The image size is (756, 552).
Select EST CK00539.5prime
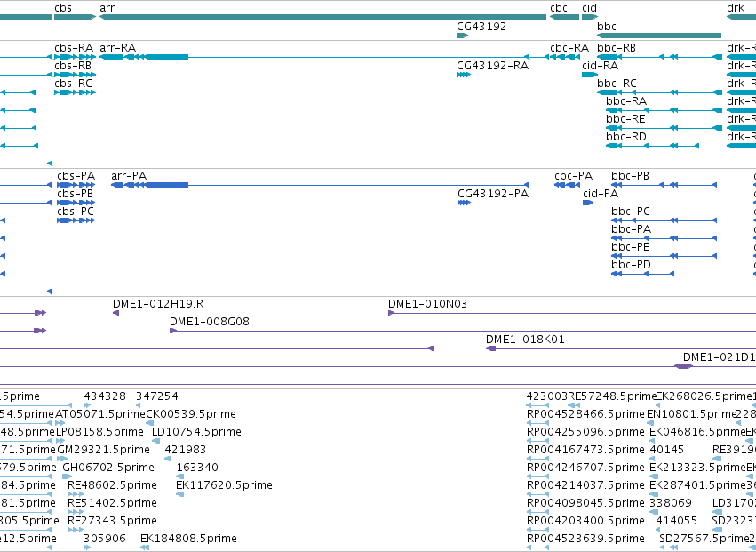[191, 414]
